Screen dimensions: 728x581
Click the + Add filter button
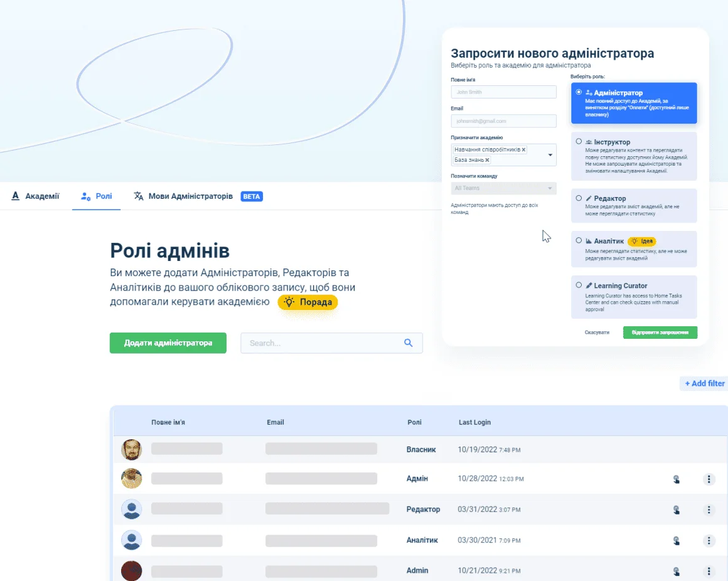[x=704, y=383]
